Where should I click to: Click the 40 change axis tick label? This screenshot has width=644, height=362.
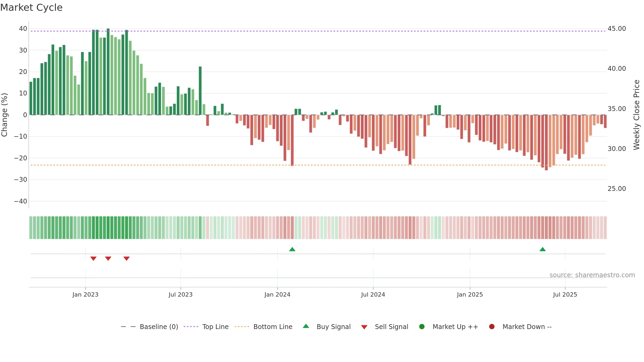[23, 29]
